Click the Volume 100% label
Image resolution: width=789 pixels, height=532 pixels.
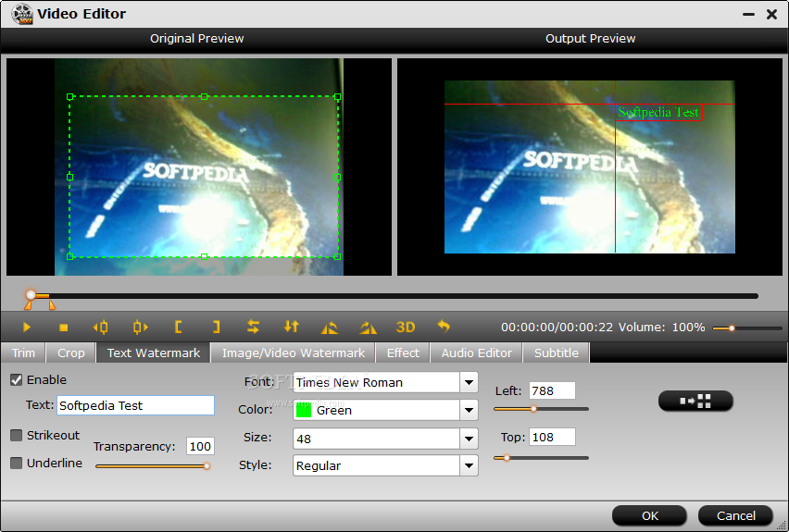coord(662,328)
